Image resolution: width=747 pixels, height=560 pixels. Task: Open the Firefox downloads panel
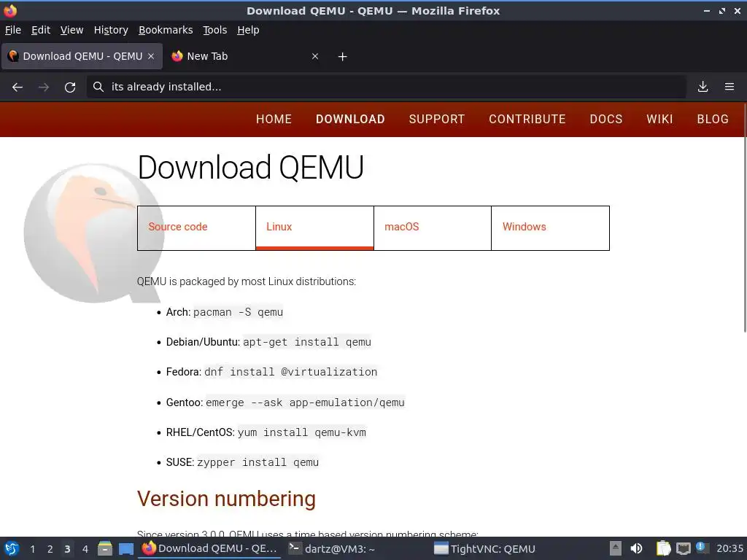703,87
